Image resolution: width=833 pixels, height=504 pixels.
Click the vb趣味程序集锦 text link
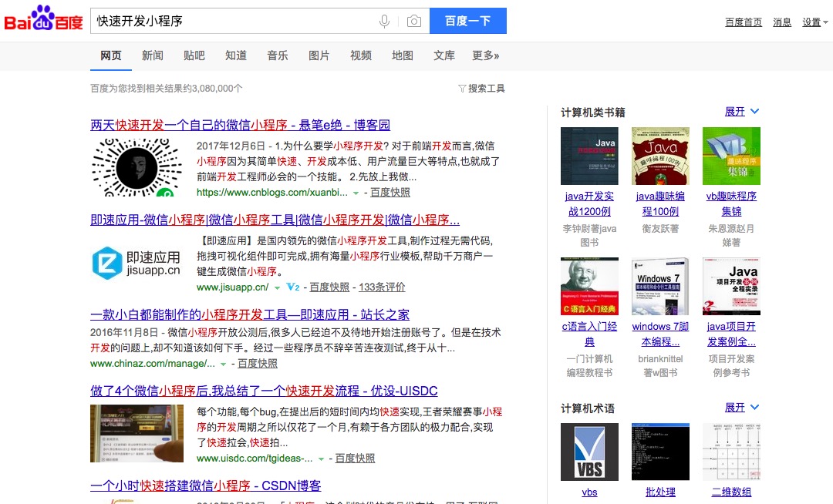tap(731, 203)
